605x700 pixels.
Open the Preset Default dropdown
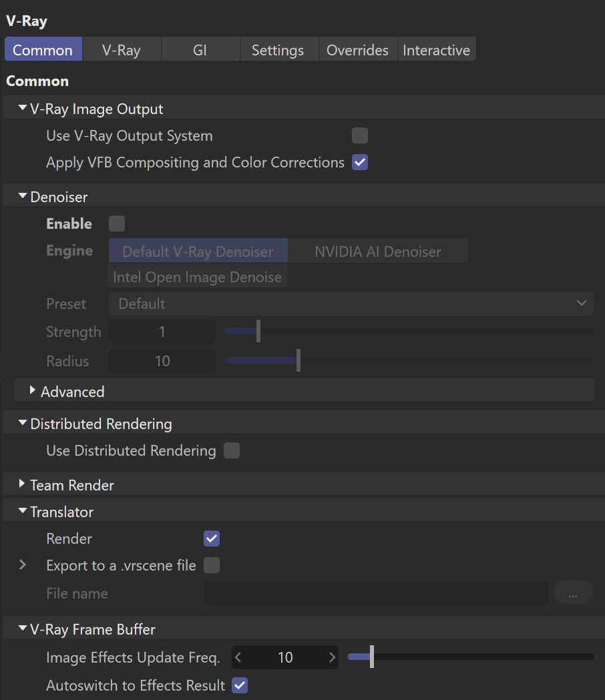pyautogui.click(x=351, y=304)
